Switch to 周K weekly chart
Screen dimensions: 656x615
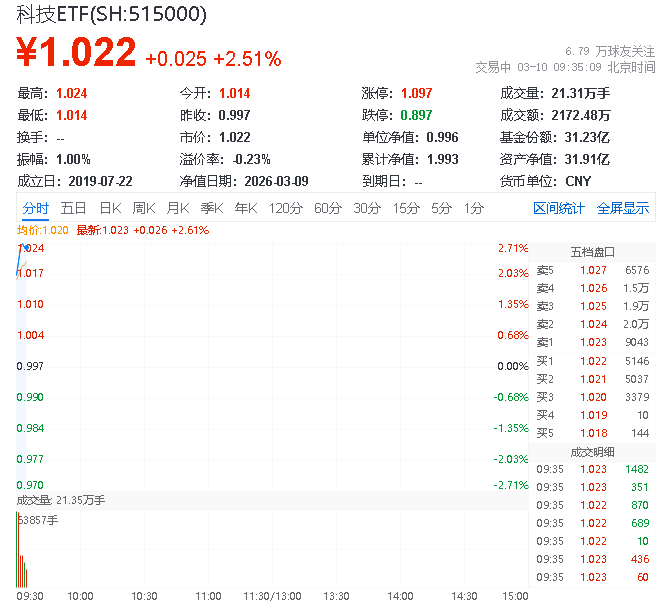tap(144, 208)
